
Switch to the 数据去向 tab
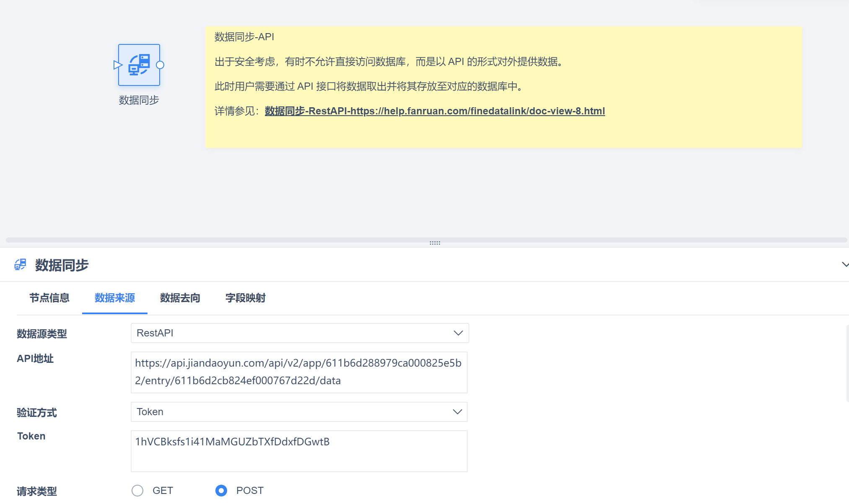(180, 298)
